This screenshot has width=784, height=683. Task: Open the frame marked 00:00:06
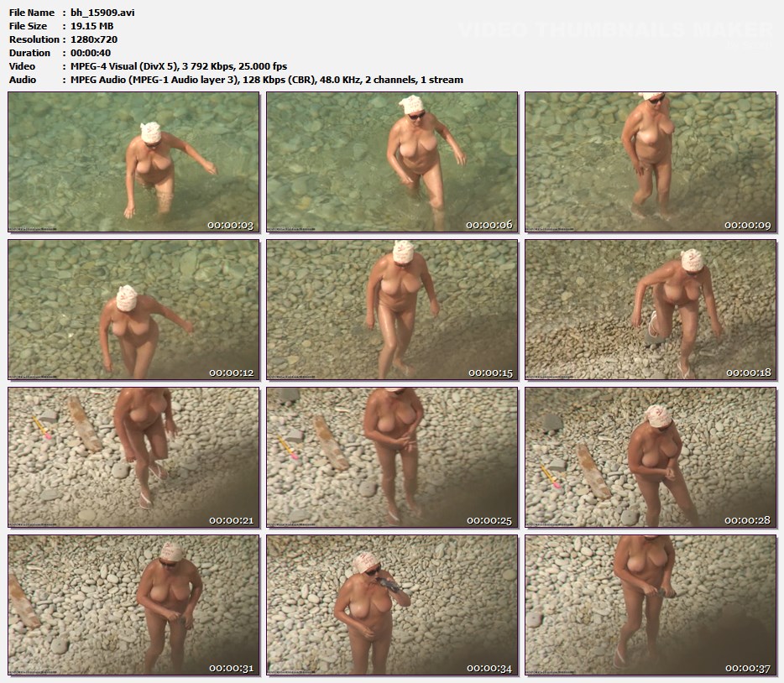tap(392, 162)
